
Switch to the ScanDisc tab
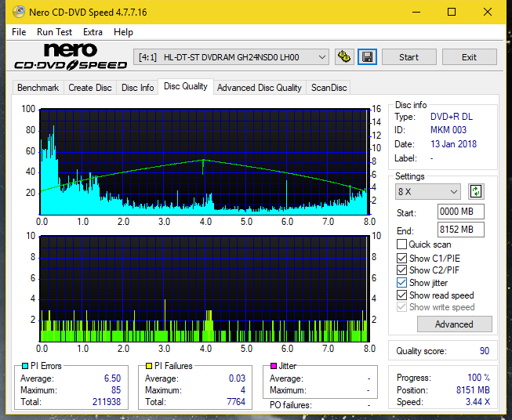click(x=329, y=88)
